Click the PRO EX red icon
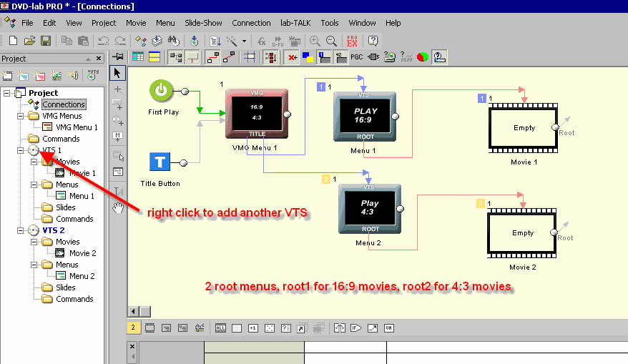 [352, 41]
